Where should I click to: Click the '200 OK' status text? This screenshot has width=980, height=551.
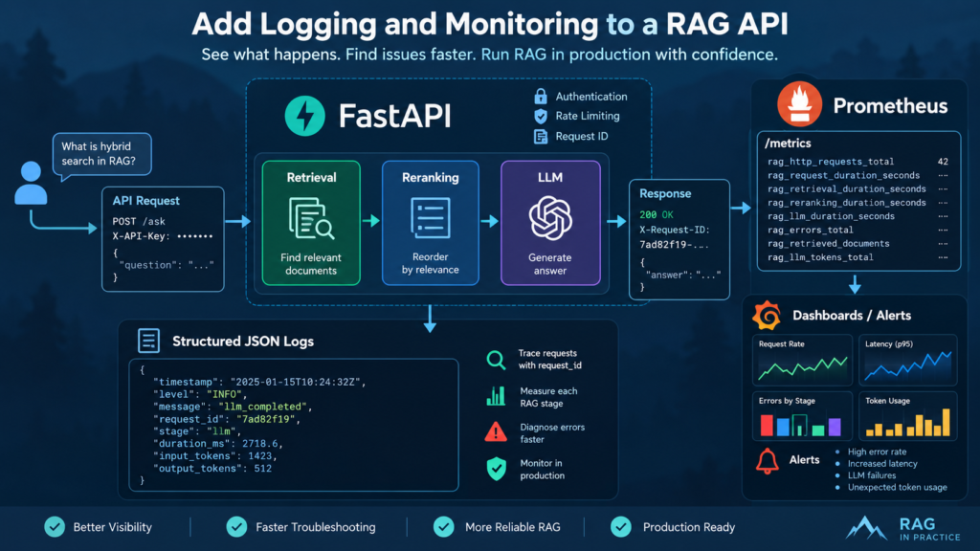click(x=657, y=215)
